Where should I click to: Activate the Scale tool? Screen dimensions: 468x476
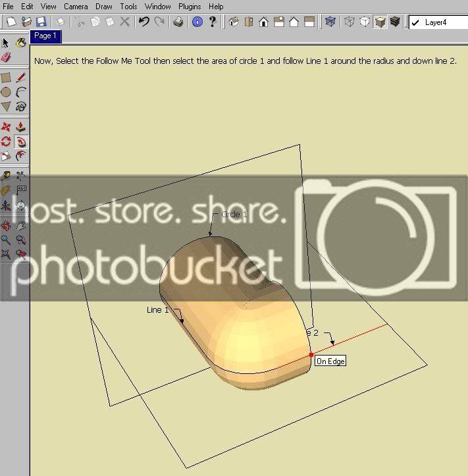click(x=6, y=156)
